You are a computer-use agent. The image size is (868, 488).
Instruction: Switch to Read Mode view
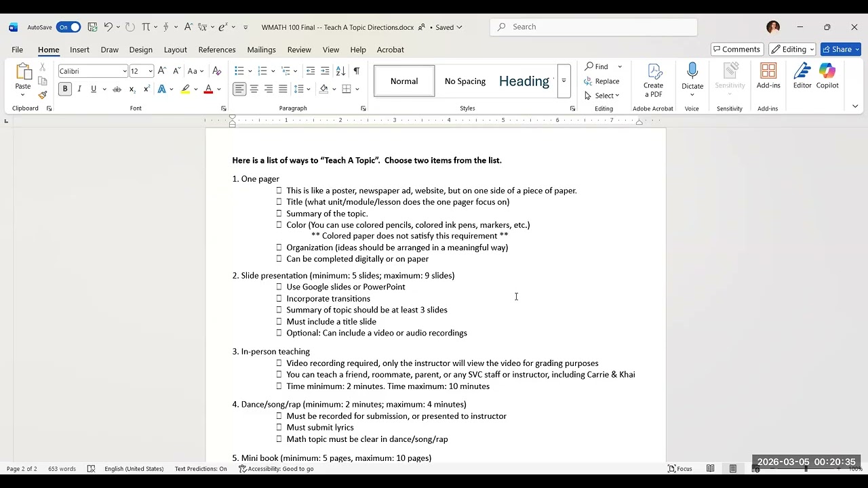coord(710,469)
